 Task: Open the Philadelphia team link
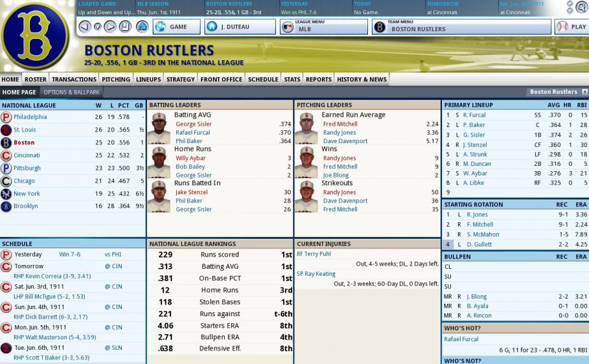(30, 117)
